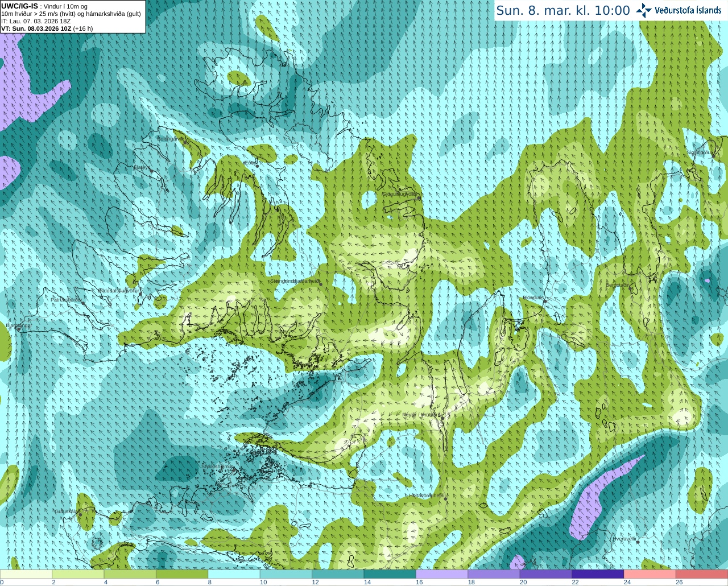Image resolution: width=728 pixels, height=586 pixels.
Task: Click the Veðurstofa Íslands name text
Action: pyautogui.click(x=688, y=10)
